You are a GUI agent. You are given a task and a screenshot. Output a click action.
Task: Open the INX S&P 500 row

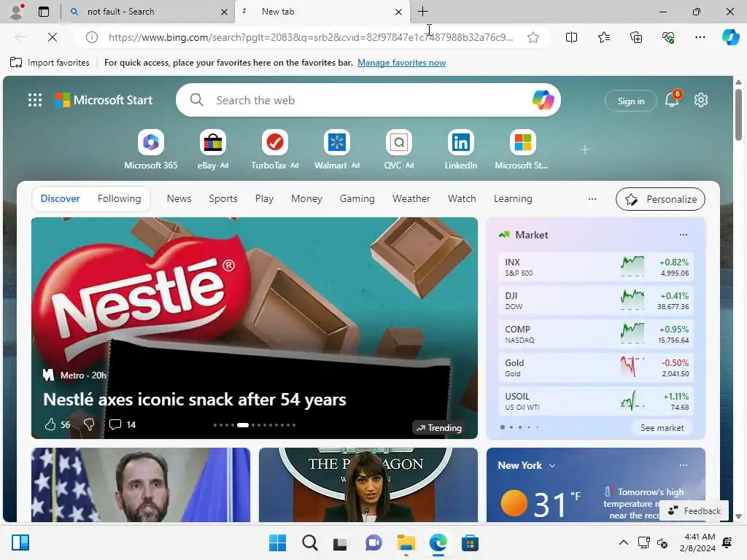click(x=595, y=267)
